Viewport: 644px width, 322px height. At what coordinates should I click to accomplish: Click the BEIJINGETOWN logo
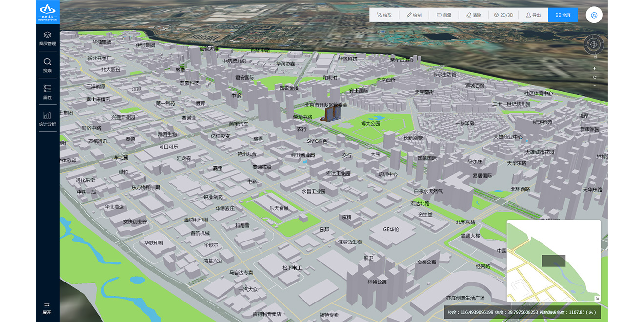click(x=47, y=12)
